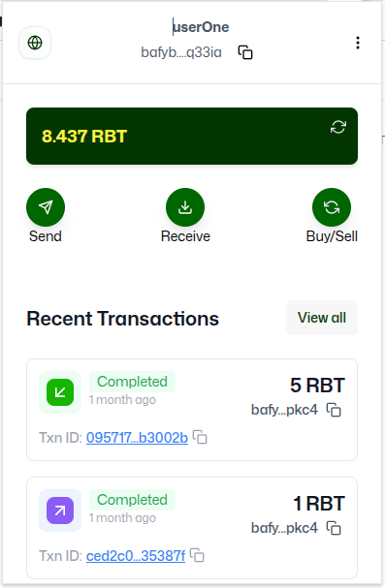Click the Send paper-plane icon
The width and height of the screenshot is (385, 588).
[x=46, y=207]
